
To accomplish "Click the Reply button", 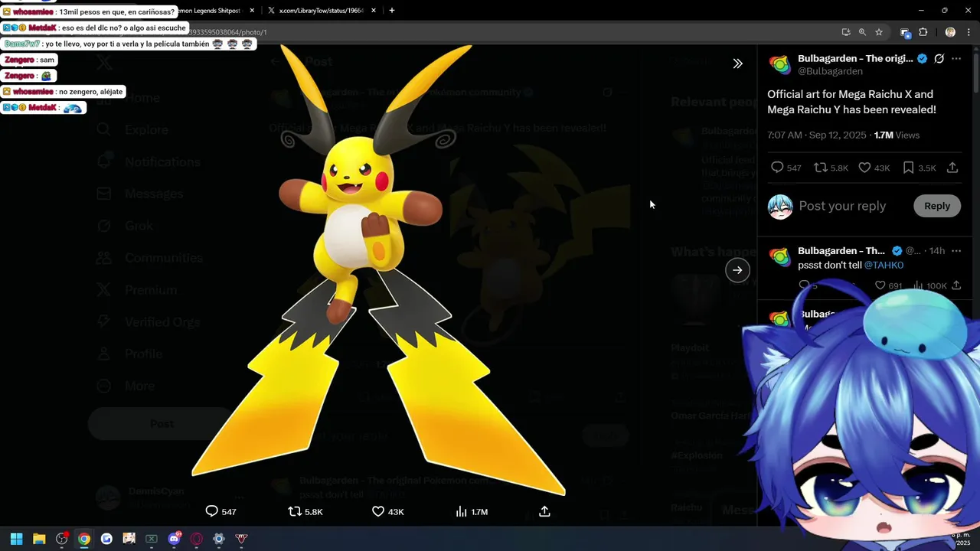I will (936, 206).
